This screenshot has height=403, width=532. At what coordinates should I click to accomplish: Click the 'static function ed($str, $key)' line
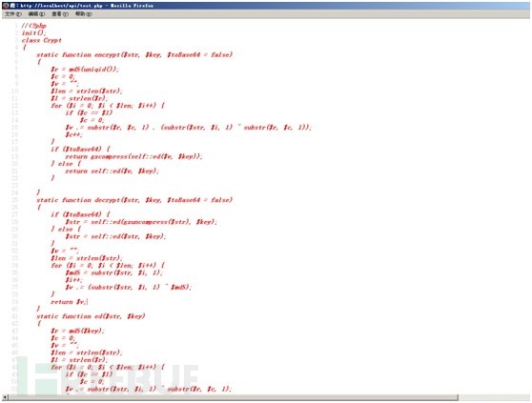pos(91,316)
